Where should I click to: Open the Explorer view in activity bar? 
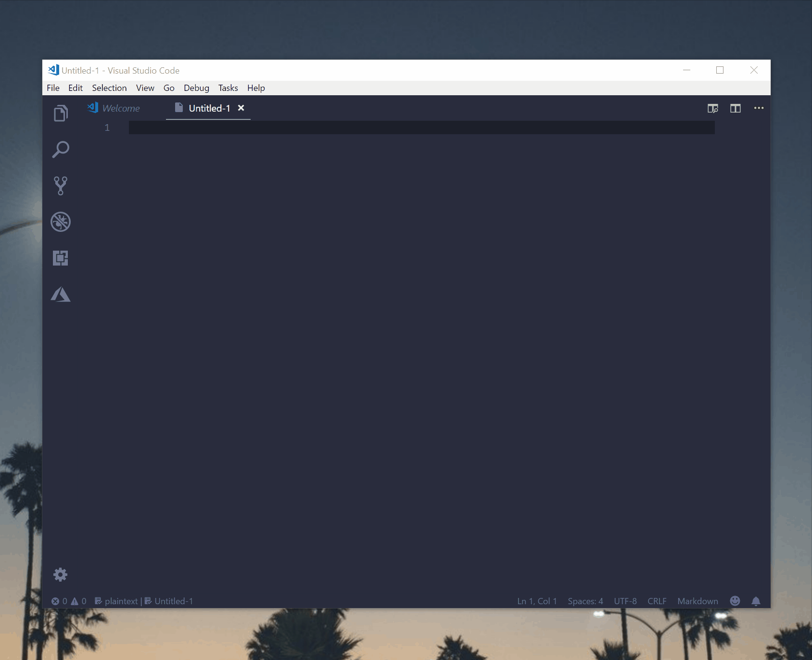(61, 114)
